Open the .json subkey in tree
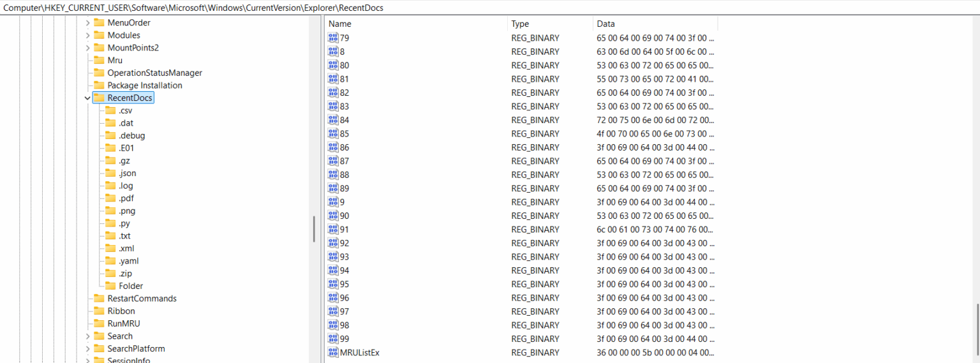 coord(127,173)
